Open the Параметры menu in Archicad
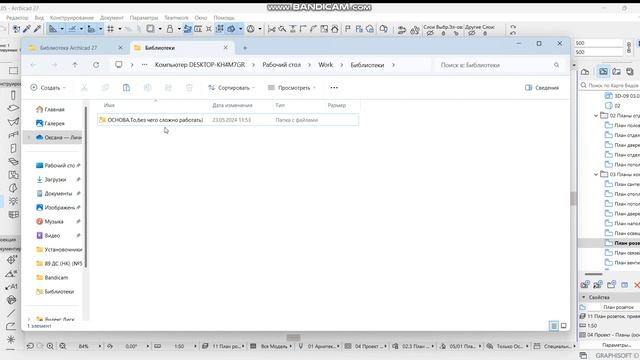640x360 pixels. (144, 18)
